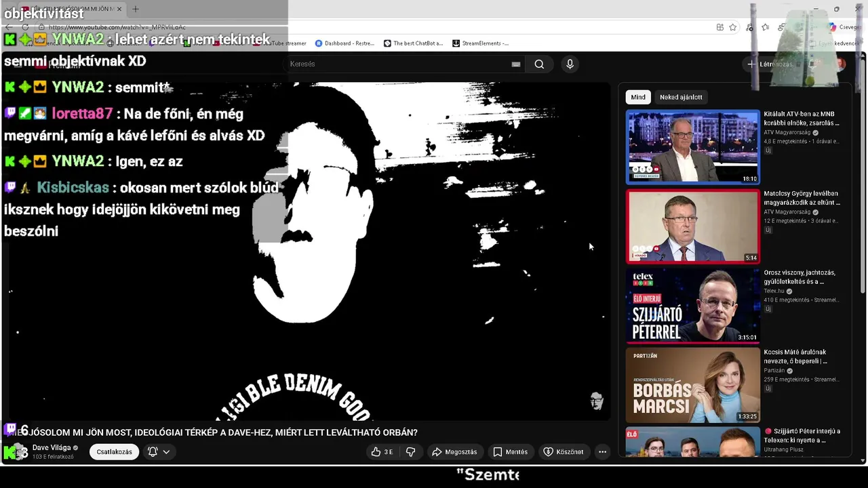Open Matolcsy György video thumbnail
Image resolution: width=868 pixels, height=488 pixels.
pyautogui.click(x=692, y=226)
